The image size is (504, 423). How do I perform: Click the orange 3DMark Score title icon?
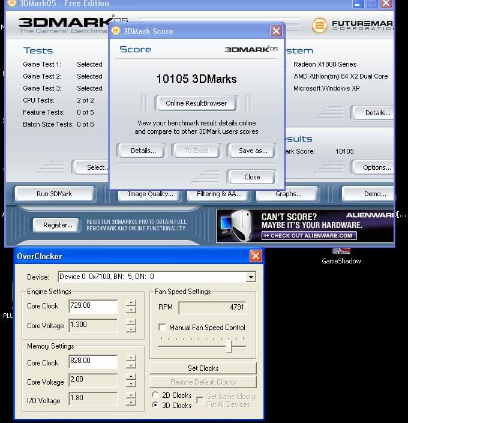click(116, 31)
